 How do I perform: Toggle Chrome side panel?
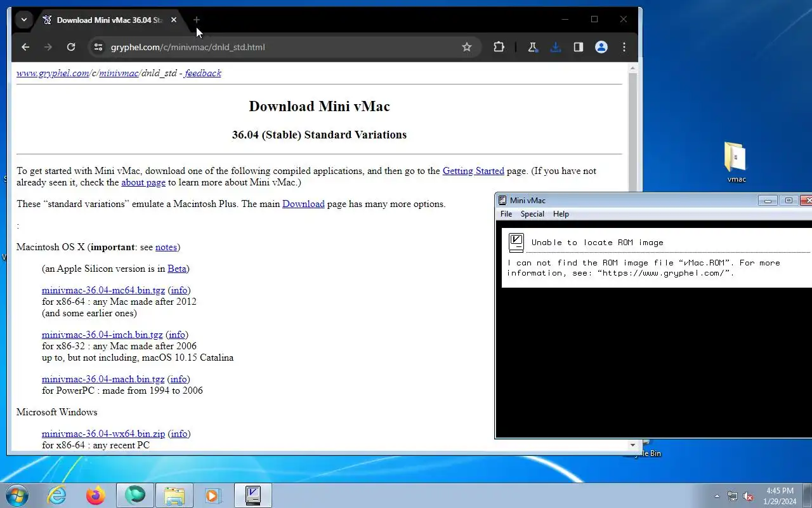(579, 47)
